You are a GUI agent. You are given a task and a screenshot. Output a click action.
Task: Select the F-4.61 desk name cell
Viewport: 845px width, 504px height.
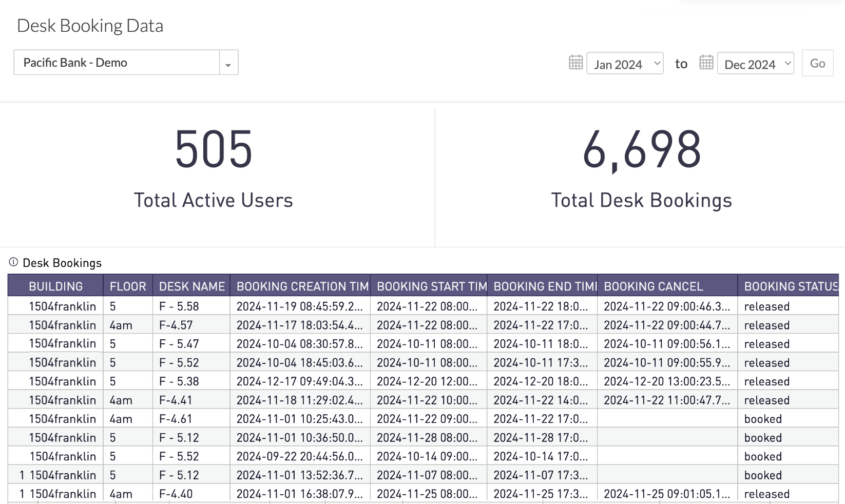point(176,419)
